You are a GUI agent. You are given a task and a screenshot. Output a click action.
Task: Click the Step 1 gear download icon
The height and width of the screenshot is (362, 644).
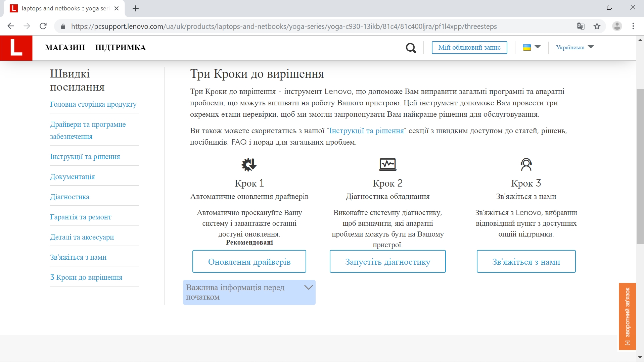point(249,164)
